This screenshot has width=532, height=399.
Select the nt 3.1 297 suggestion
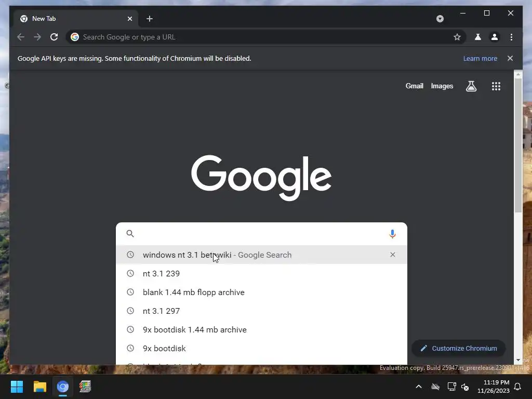coord(261,311)
